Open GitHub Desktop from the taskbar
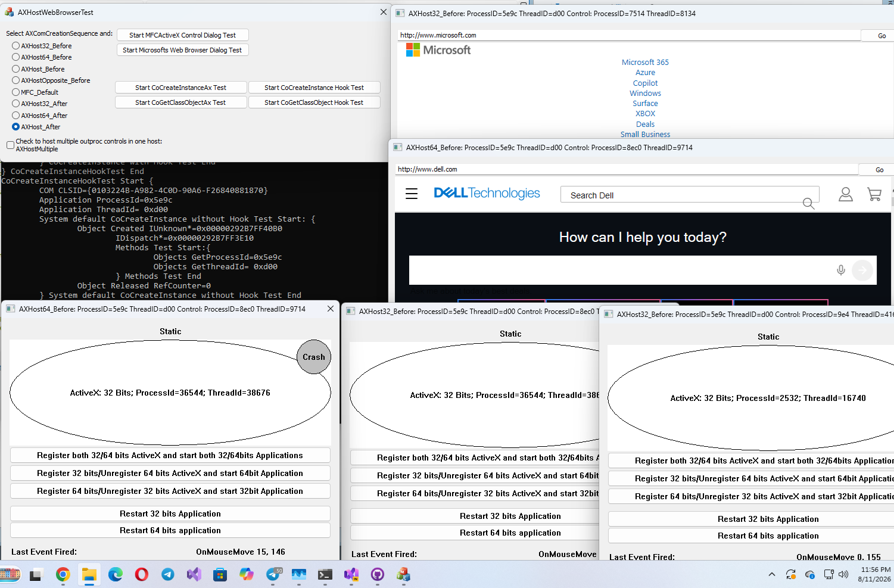894x588 pixels. coord(378,574)
